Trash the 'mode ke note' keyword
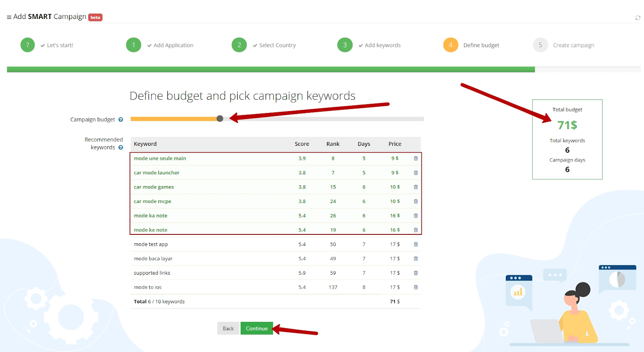This screenshot has width=644, height=352. (416, 230)
